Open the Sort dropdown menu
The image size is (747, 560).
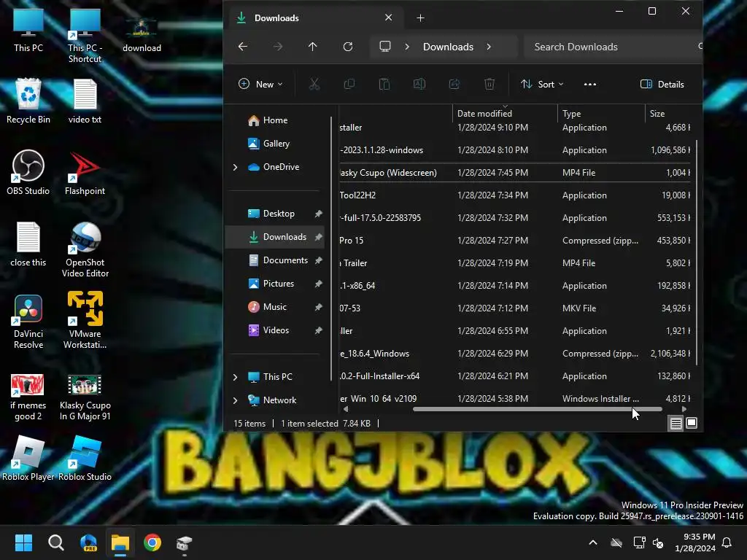coord(542,85)
